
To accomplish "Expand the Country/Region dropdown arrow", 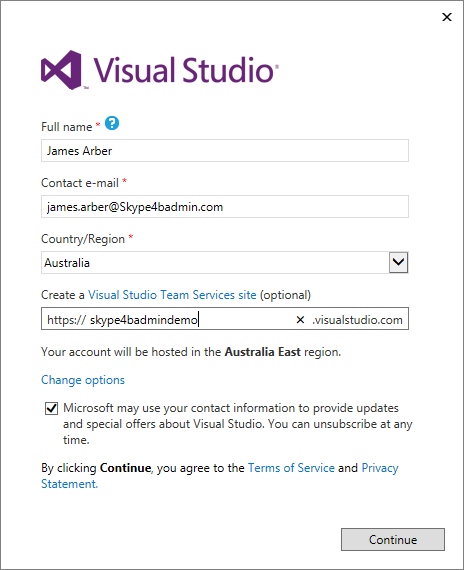I will (399, 262).
